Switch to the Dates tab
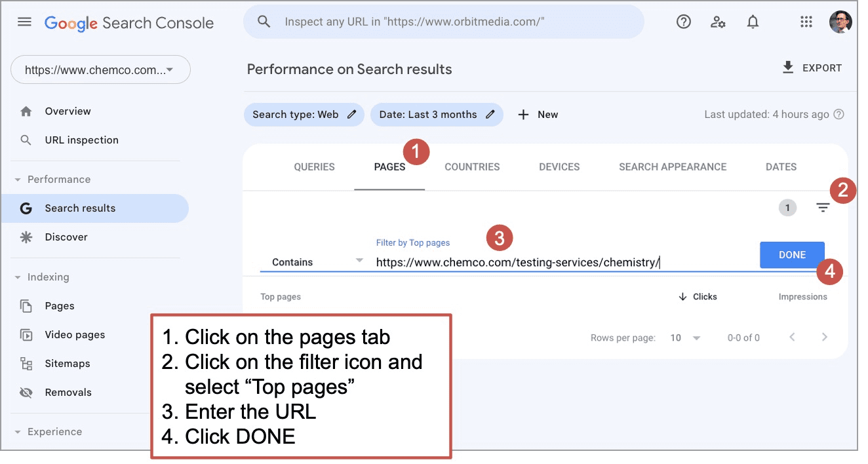The width and height of the screenshot is (868, 464). click(x=781, y=167)
